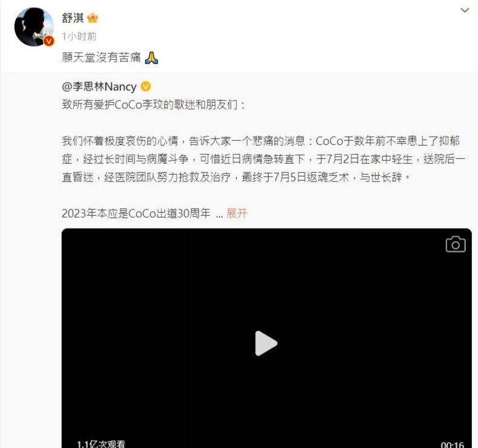Play the embedded video
The width and height of the screenshot is (478, 448).
(266, 343)
